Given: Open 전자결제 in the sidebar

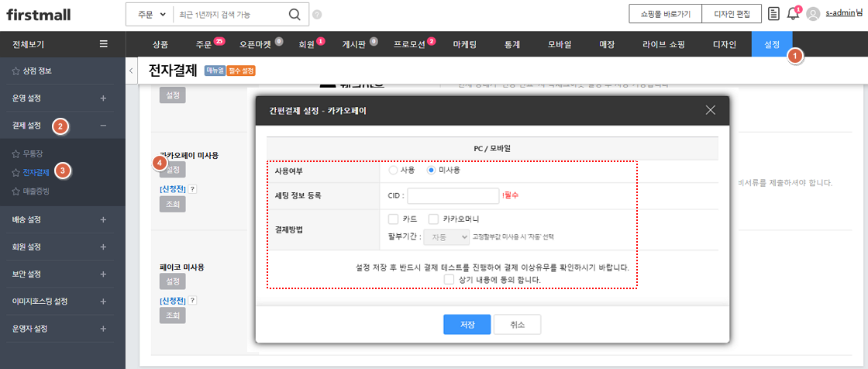Looking at the screenshot, I should tap(36, 172).
